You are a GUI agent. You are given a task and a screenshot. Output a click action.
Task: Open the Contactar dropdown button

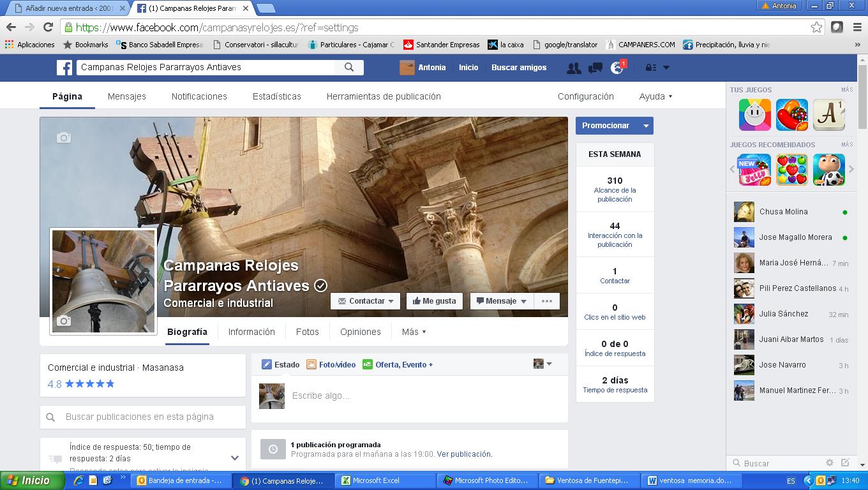[x=366, y=301]
